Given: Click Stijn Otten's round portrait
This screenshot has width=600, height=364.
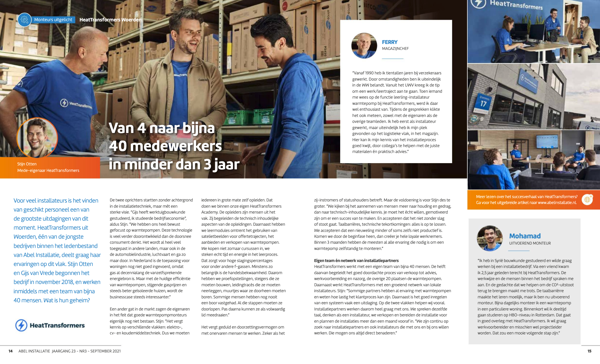Looking at the screenshot, I should 37,138.
